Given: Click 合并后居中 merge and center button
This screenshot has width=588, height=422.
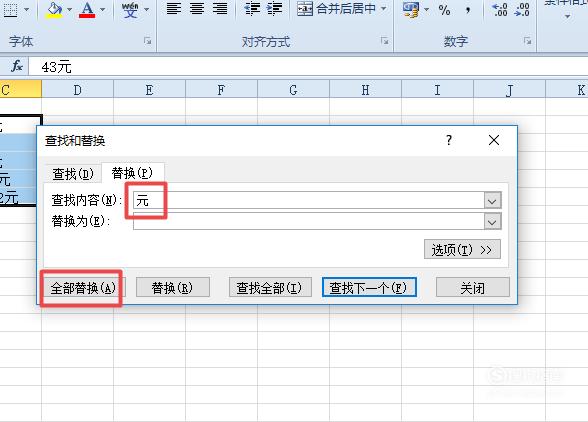Looking at the screenshot, I should (336, 8).
